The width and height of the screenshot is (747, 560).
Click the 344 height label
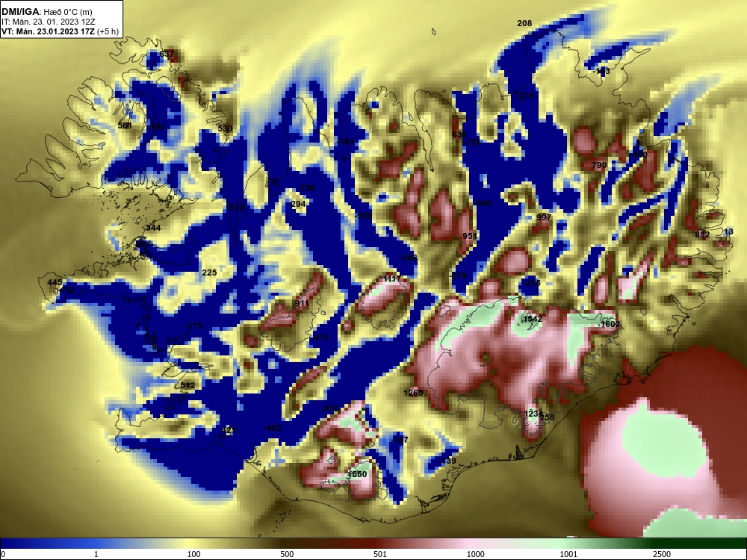pos(153,228)
